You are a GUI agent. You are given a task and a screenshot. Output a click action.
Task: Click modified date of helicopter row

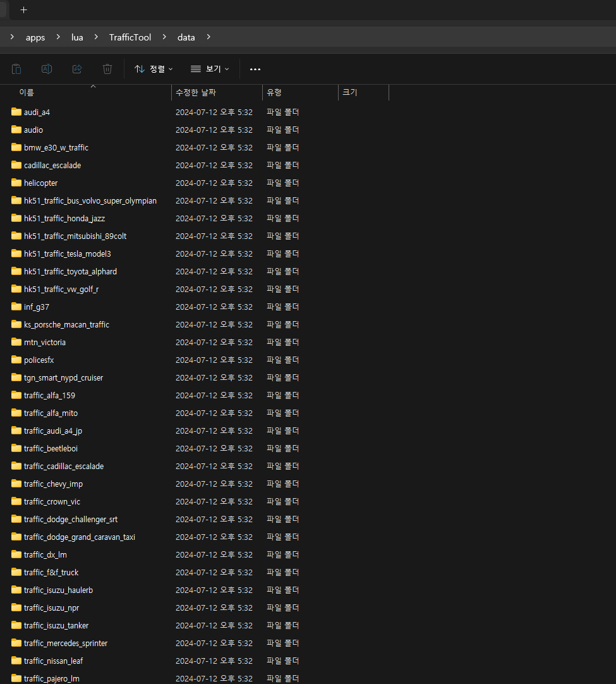point(214,183)
